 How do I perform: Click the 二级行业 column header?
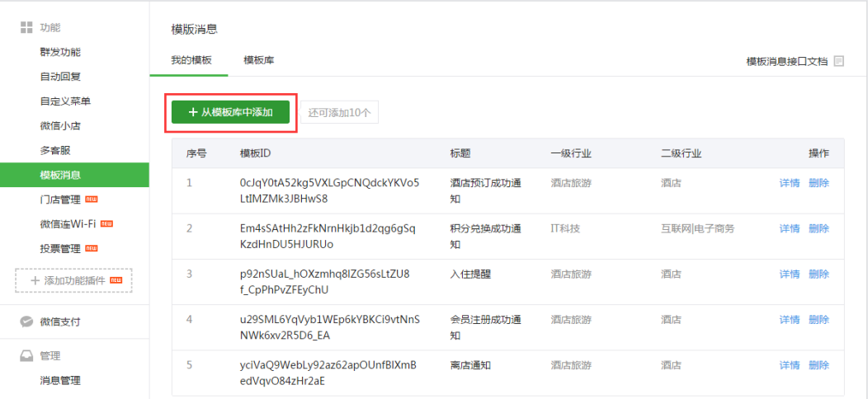[x=681, y=153]
